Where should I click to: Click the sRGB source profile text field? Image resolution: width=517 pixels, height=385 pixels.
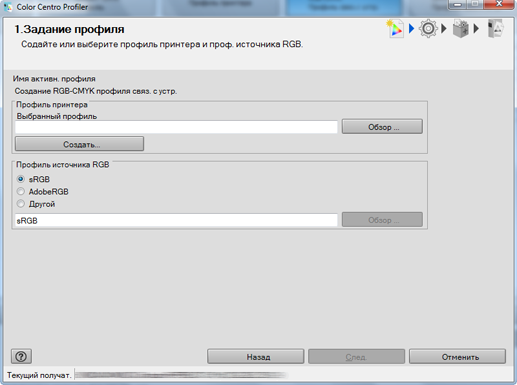pos(176,220)
